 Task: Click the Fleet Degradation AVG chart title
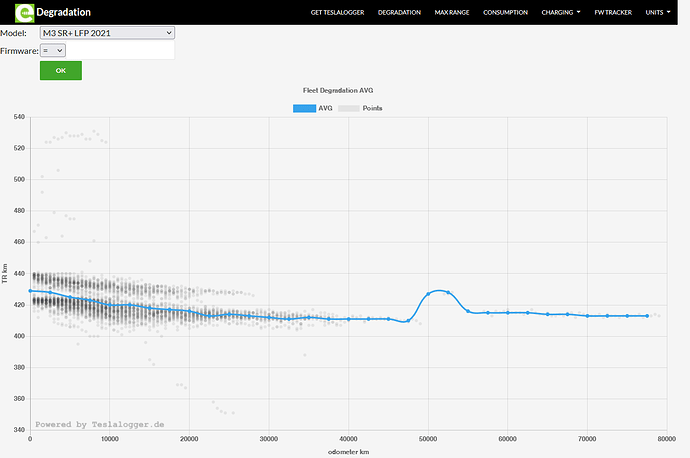click(338, 90)
